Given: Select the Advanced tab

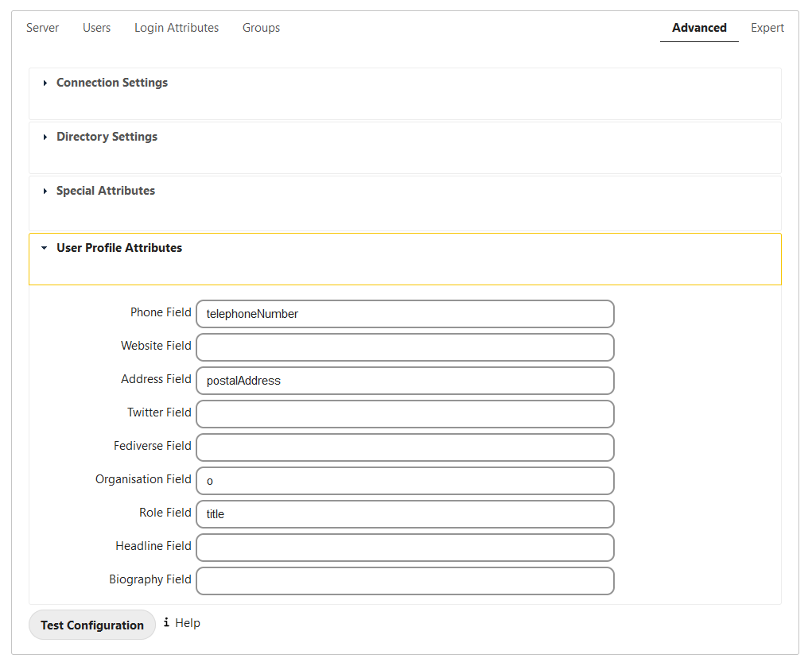Looking at the screenshot, I should pyautogui.click(x=698, y=27).
